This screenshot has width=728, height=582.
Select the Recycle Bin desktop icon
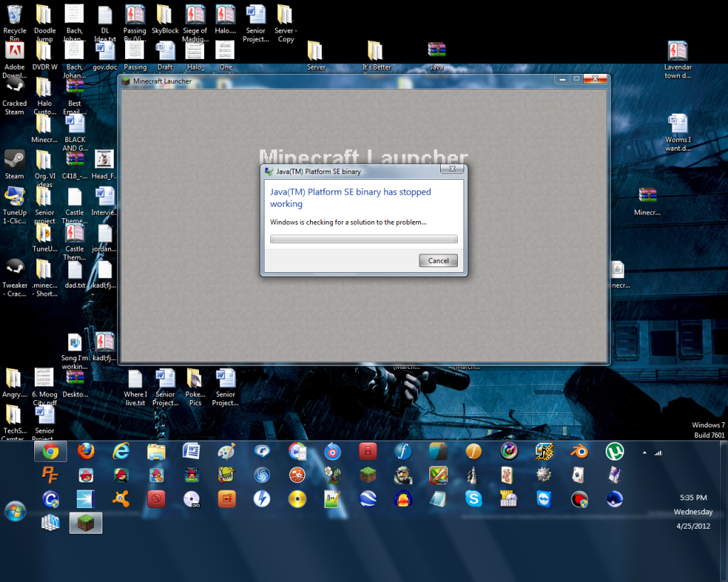click(15, 23)
